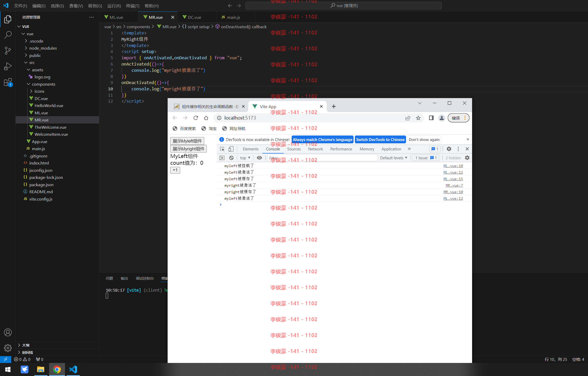This screenshot has width=588, height=376.
Task: Open DevTools settings gear
Action: coord(449,149)
